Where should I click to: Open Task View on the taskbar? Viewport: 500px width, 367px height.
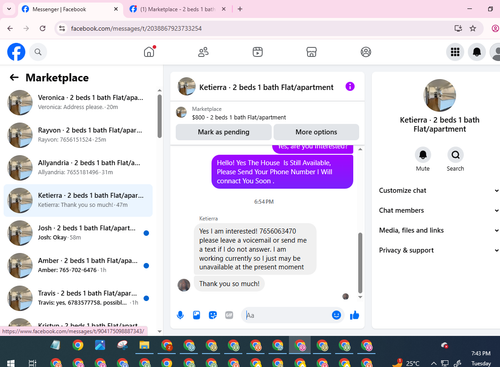[x=32, y=363]
